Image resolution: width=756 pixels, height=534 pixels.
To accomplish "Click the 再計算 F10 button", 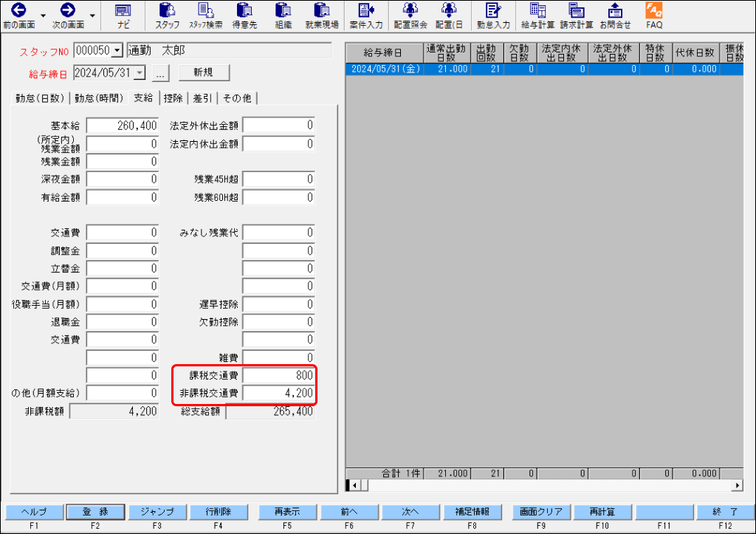I will [602, 512].
